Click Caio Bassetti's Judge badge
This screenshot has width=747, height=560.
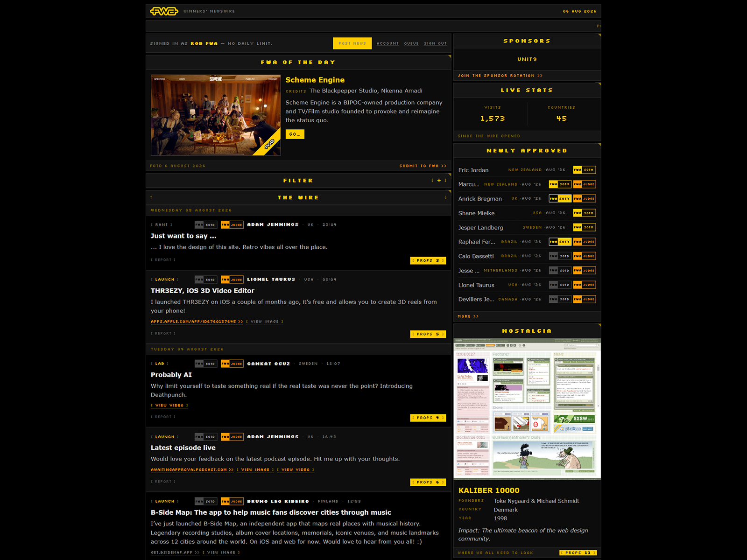585,256
